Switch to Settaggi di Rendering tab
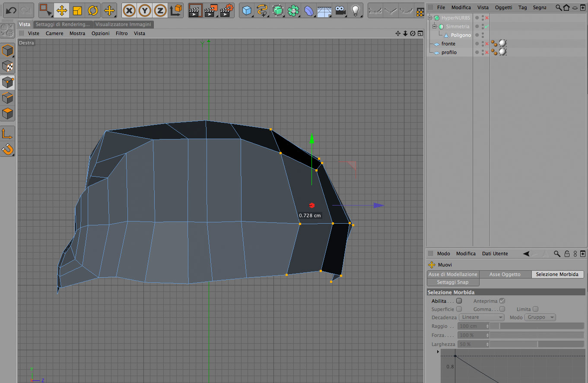This screenshot has height=383, width=588. tap(63, 25)
